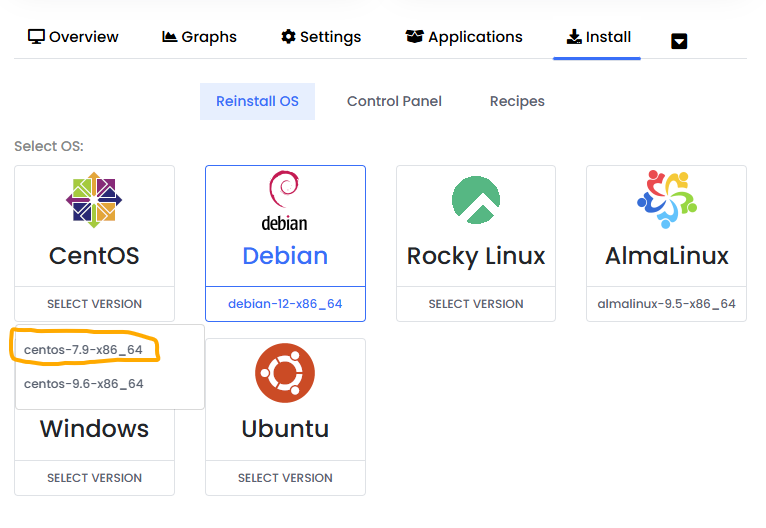Open the more tabs caret dropdown
This screenshot has height=528, width=766.
pos(679,41)
